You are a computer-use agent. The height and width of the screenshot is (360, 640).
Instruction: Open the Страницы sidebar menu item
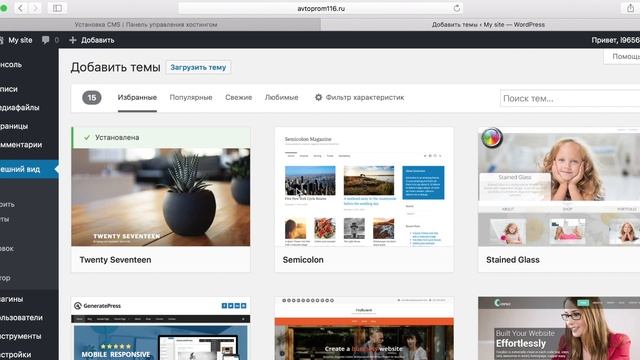pyautogui.click(x=29, y=126)
